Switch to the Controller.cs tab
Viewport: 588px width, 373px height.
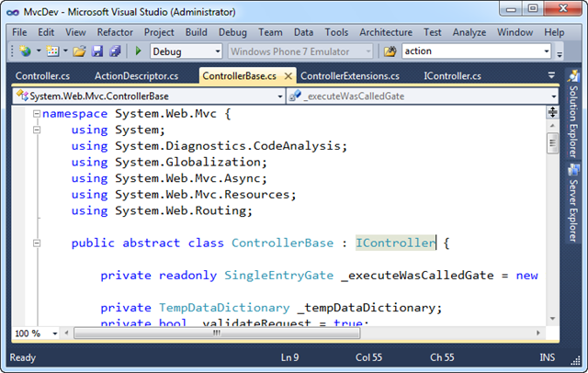pyautogui.click(x=43, y=76)
